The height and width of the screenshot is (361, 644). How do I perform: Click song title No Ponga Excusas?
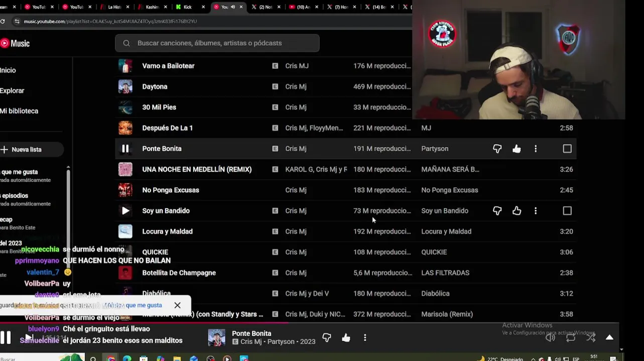click(171, 190)
